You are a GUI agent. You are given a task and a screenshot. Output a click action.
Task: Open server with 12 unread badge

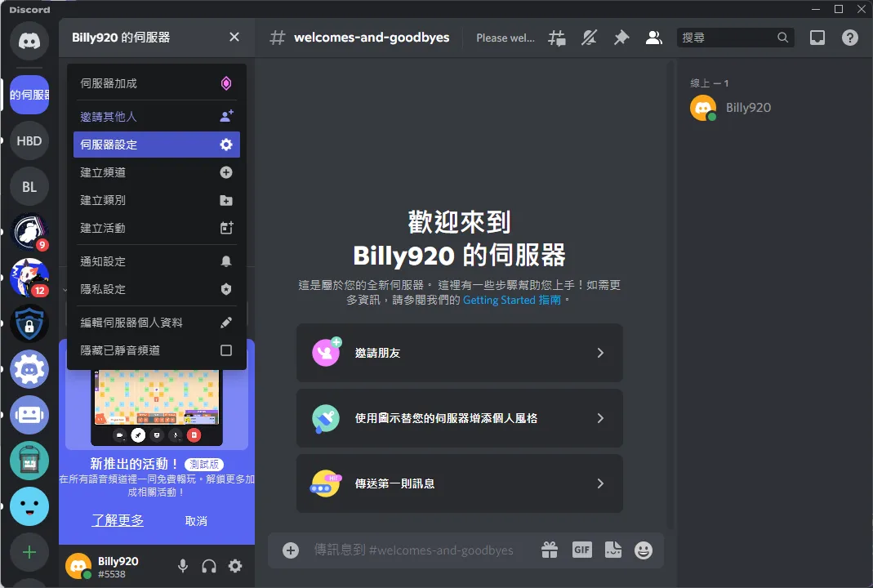29,278
